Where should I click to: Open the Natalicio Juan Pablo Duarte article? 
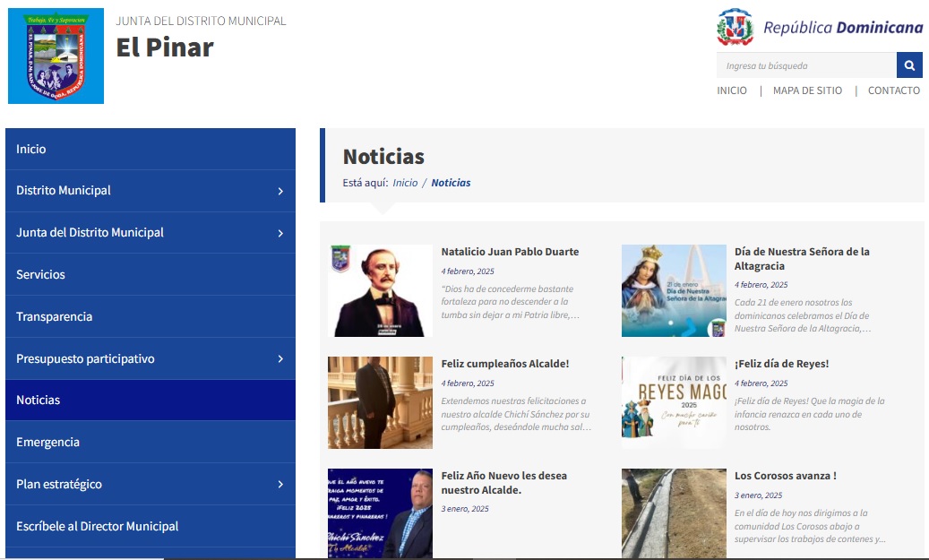pyautogui.click(x=510, y=252)
